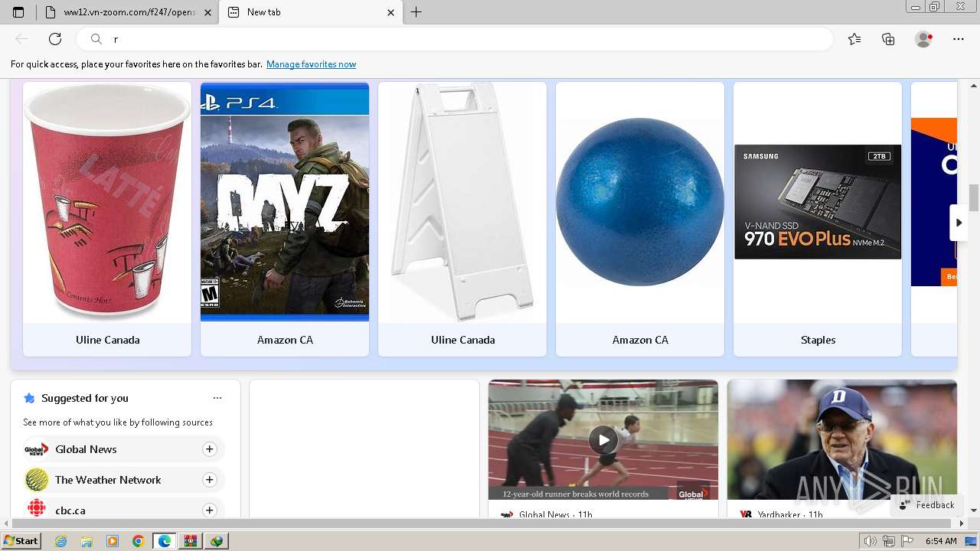980x551 pixels.
Task: Open File Explorer folder from taskbar
Action: pyautogui.click(x=87, y=541)
